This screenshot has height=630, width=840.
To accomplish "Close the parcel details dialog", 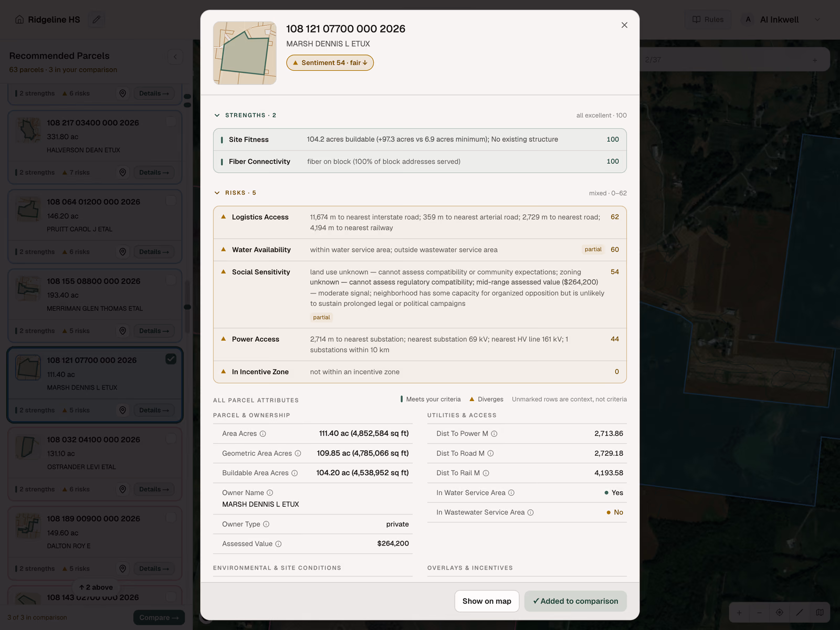I will (624, 25).
